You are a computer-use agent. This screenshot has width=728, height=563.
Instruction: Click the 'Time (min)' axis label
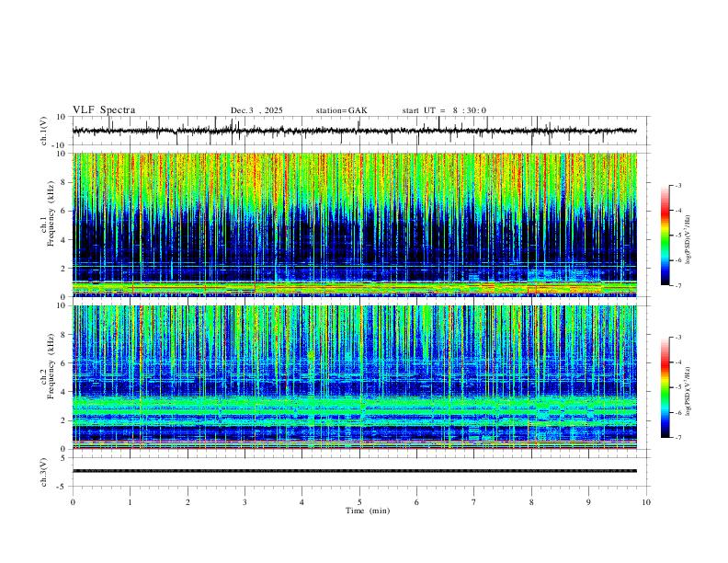tap(368, 511)
